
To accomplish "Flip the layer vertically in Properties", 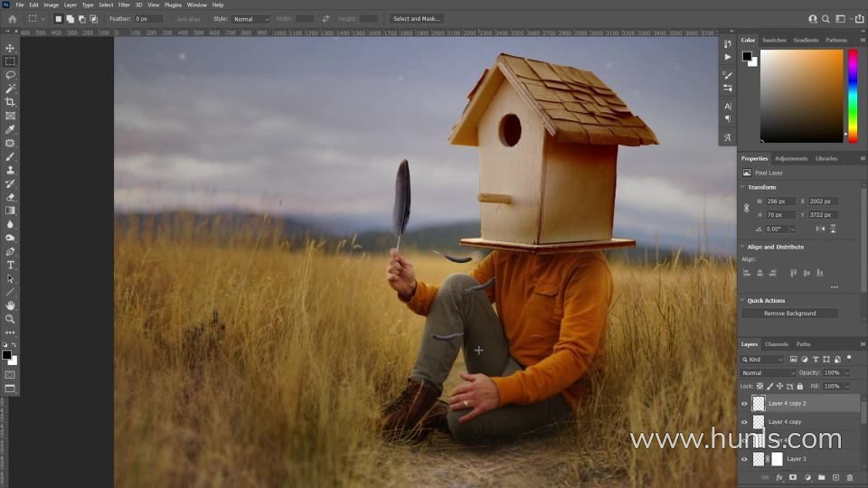I will [x=833, y=229].
